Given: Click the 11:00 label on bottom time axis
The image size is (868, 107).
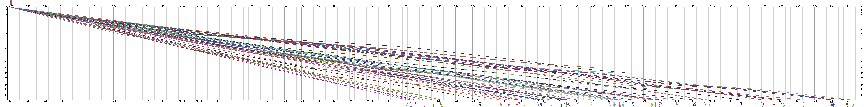Looking at the screenshot, I should [x=216, y=101].
